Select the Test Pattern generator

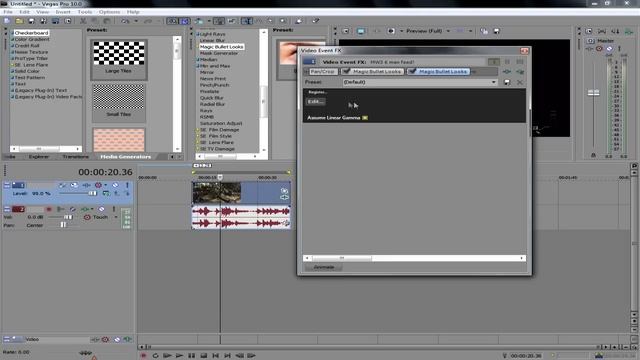point(30,77)
